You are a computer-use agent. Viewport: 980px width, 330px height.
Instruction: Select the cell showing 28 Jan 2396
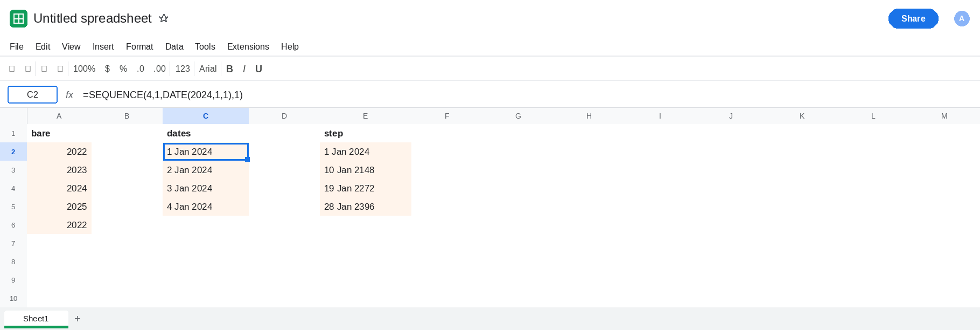366,207
